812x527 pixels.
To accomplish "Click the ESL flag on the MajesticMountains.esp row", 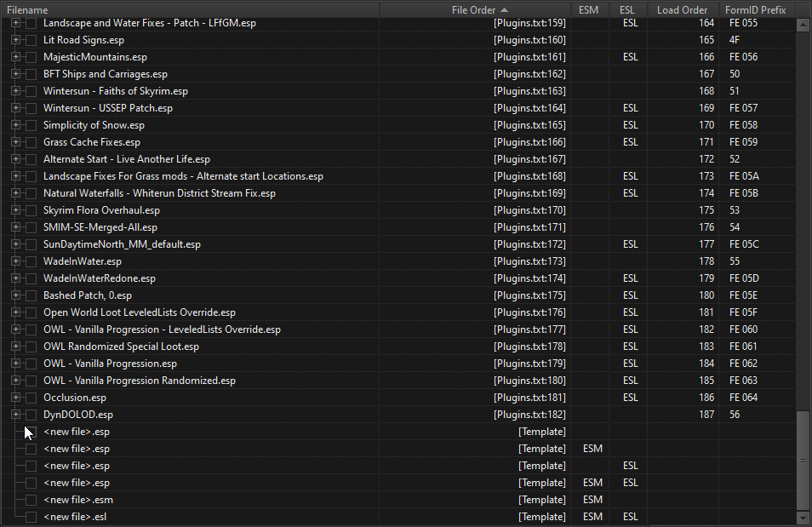I will [630, 57].
